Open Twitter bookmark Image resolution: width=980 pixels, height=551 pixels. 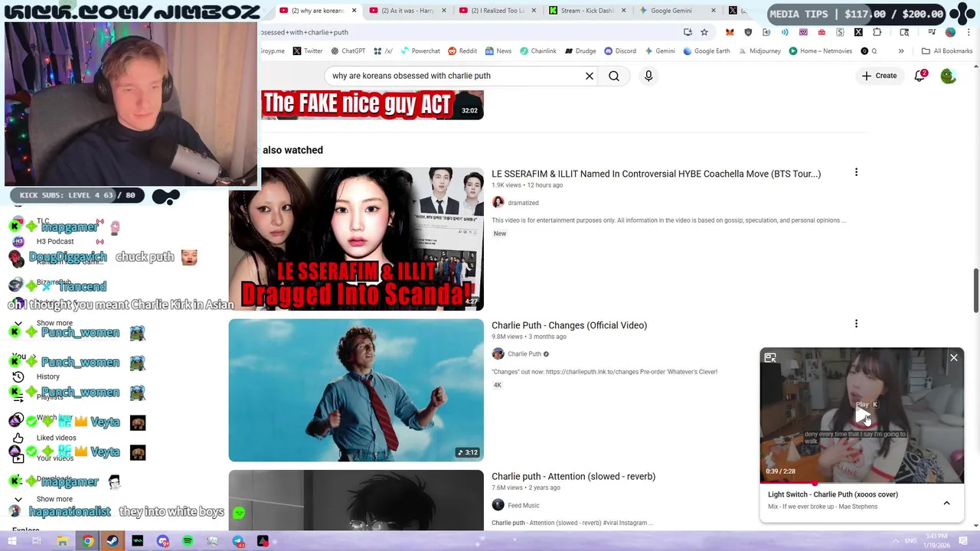[x=307, y=51]
